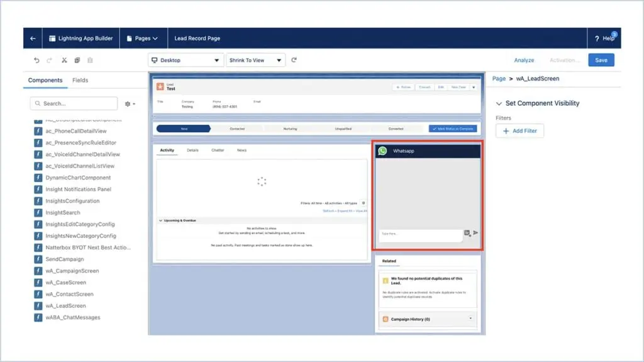The height and width of the screenshot is (362, 644).
Task: Select Natterbox BYOT Next Best Action component
Action: [88, 247]
